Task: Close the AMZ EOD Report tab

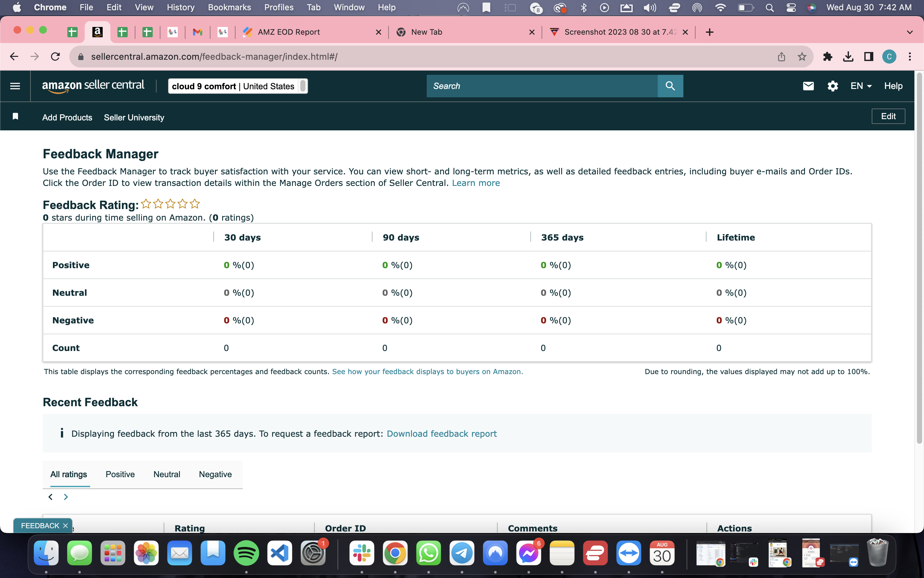Action: pyautogui.click(x=378, y=32)
